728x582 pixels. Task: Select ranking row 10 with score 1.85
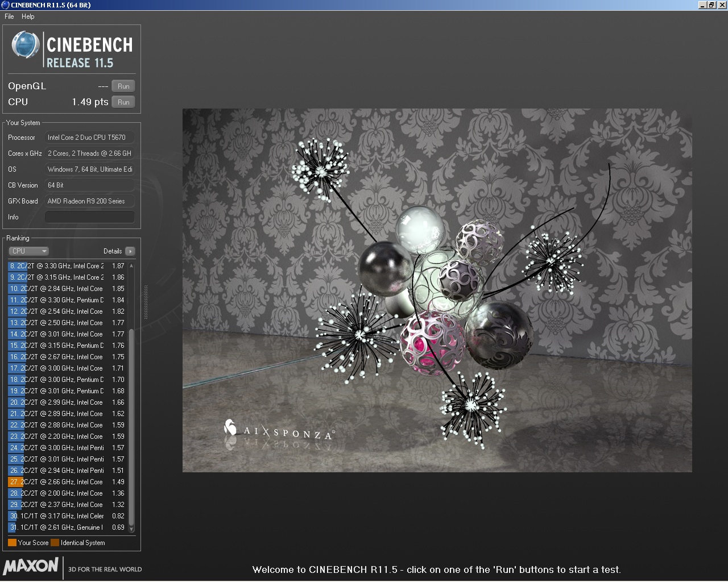pos(67,289)
